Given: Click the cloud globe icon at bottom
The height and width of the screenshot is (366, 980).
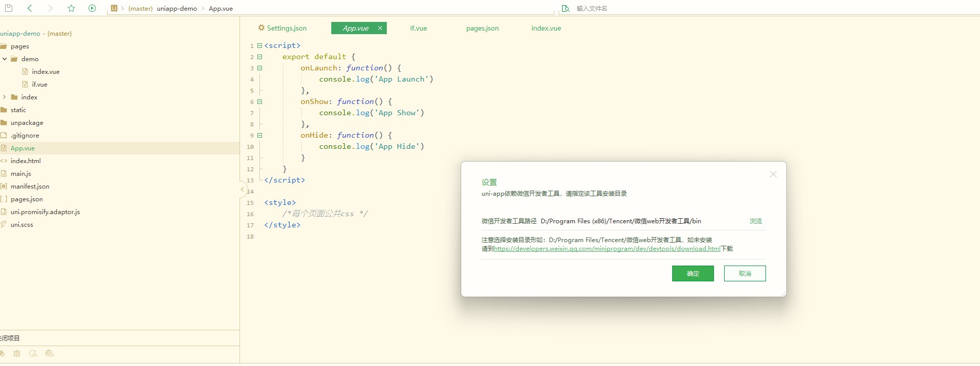Looking at the screenshot, I should pyautogui.click(x=49, y=353).
